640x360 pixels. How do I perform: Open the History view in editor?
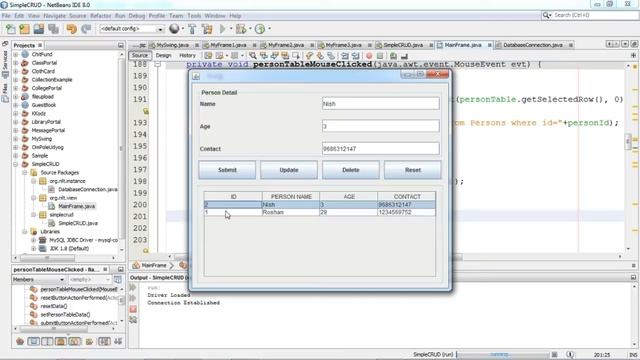[x=187, y=56]
